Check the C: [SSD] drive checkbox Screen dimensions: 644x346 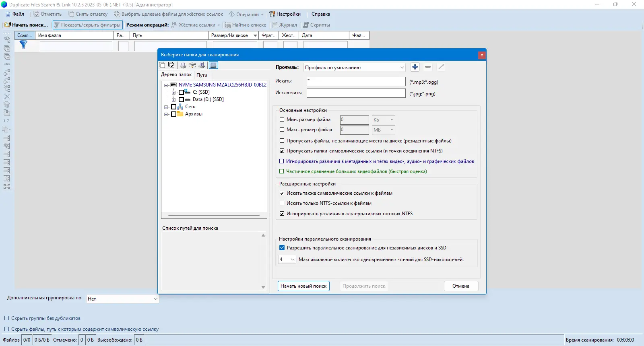[x=181, y=93]
